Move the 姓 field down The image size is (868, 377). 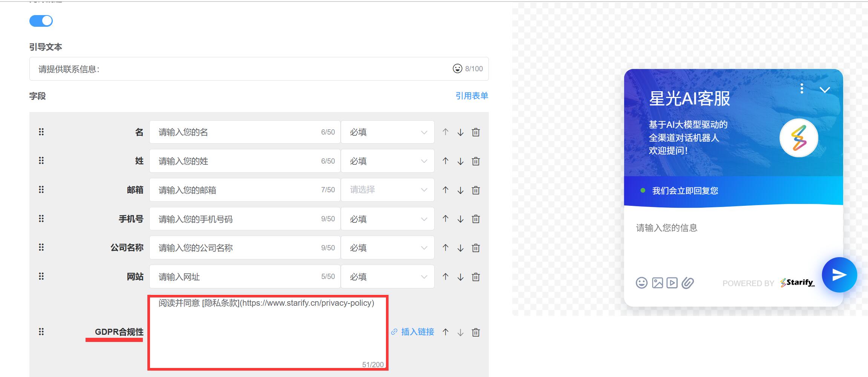(x=460, y=161)
